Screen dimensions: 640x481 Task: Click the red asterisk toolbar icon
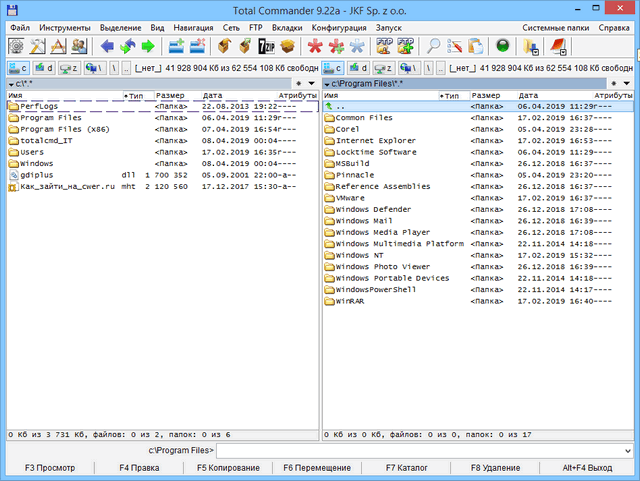point(315,46)
